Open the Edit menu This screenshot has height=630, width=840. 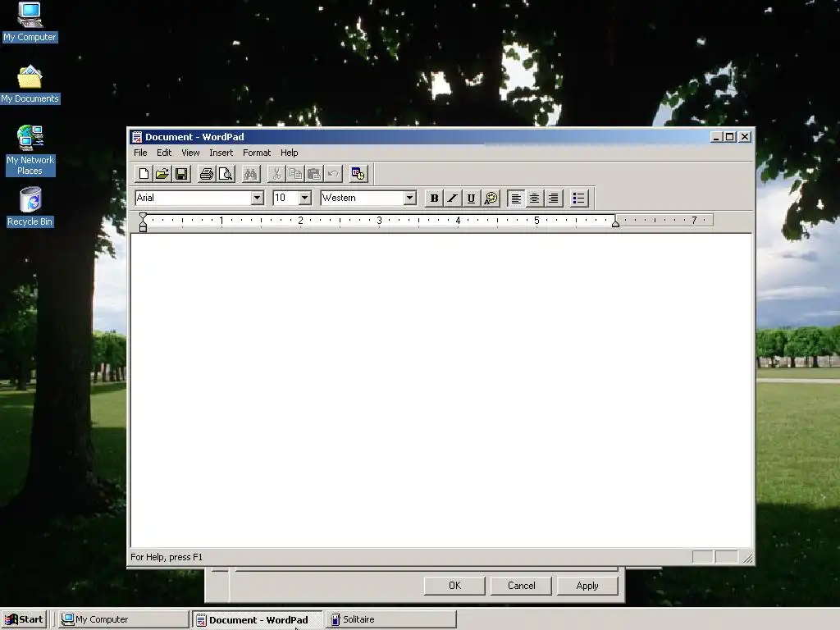click(164, 153)
